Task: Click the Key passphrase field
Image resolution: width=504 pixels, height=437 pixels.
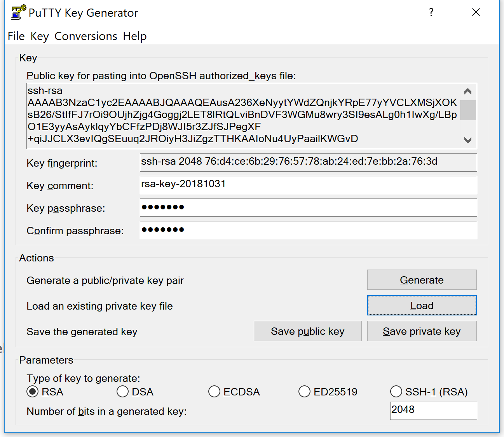Action: point(308,207)
